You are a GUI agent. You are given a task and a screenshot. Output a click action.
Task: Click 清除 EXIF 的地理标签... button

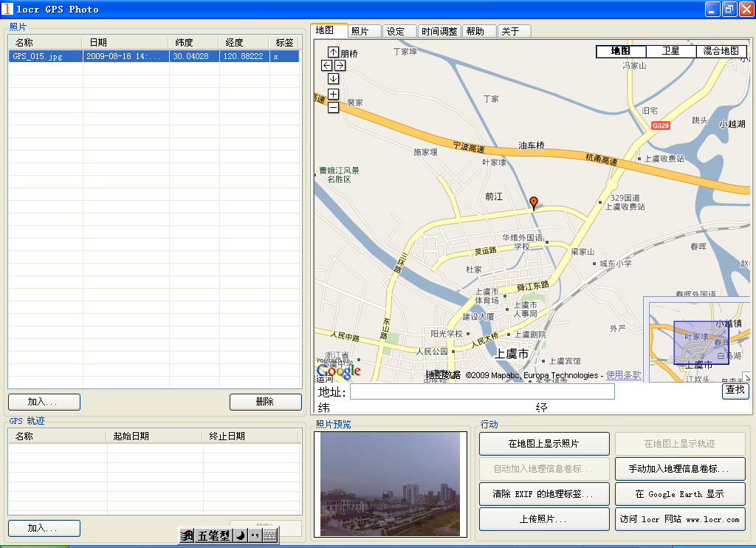[x=544, y=494]
